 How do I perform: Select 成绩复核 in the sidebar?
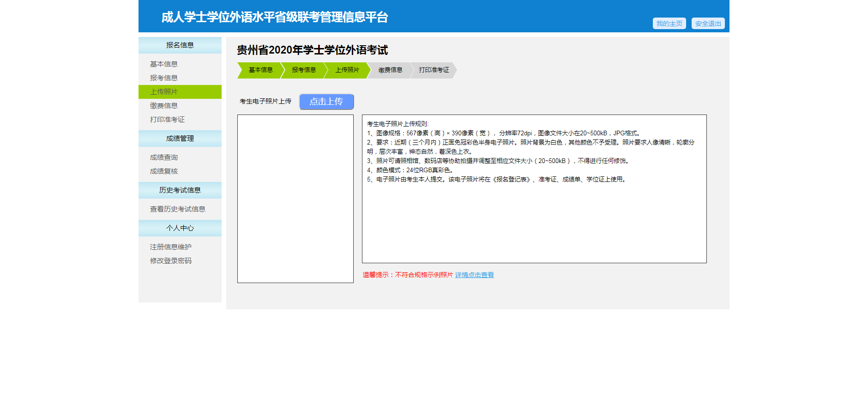pos(164,171)
